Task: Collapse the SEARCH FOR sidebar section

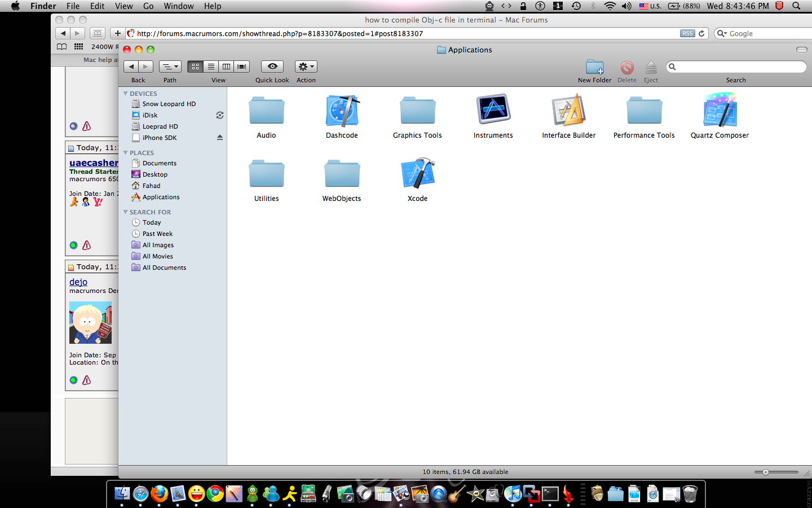Action: tap(126, 212)
